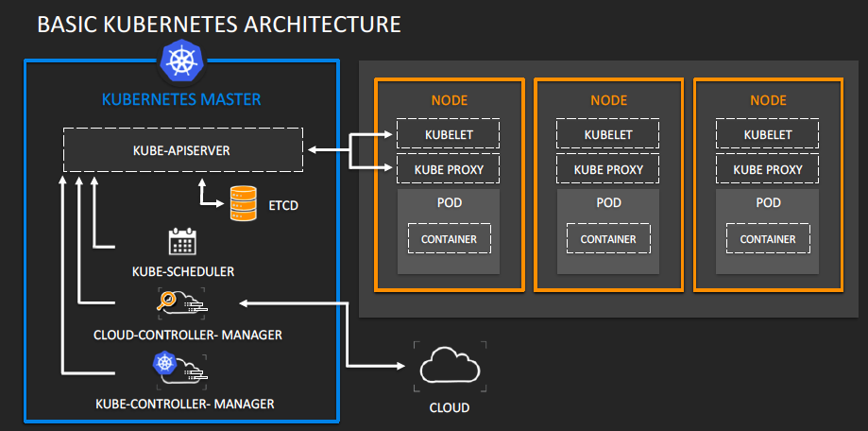This screenshot has height=431, width=868.
Task: Click the 'CLOUD' label under the cloud
Action: [x=450, y=408]
